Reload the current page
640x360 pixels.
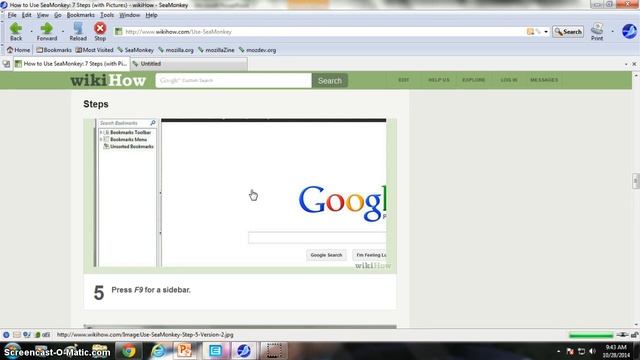coord(78,31)
